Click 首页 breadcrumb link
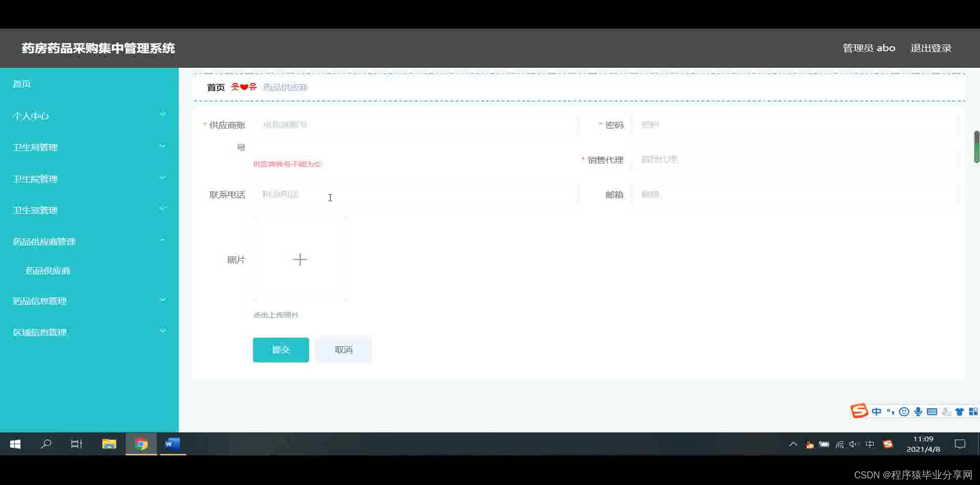Screen dimensions: 980x485 216,87
